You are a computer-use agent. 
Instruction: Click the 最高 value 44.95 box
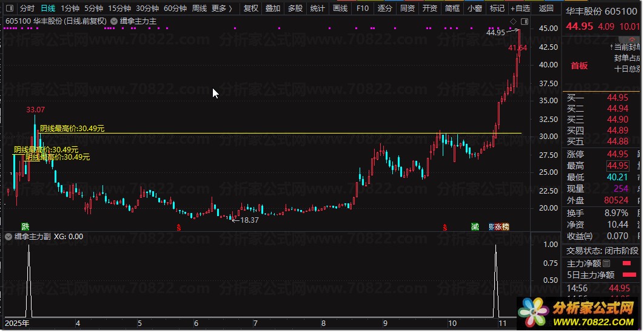tap(618, 166)
